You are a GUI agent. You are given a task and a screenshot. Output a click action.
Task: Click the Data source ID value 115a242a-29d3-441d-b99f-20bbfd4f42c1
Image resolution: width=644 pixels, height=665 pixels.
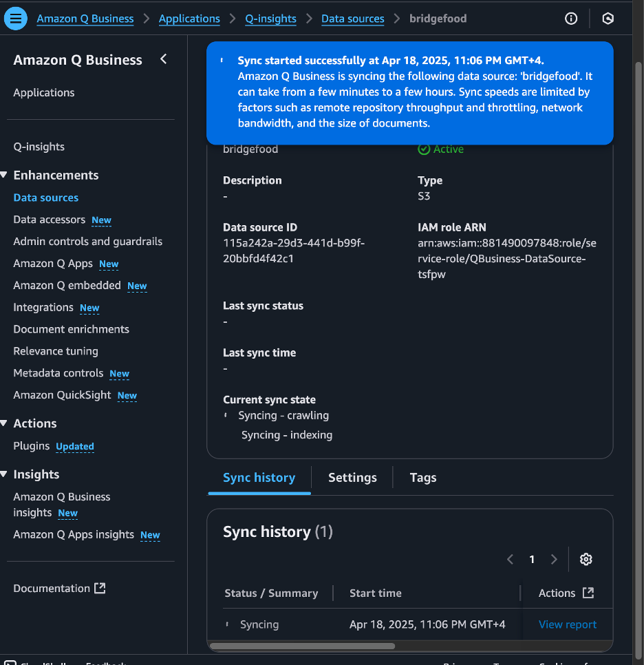click(294, 251)
